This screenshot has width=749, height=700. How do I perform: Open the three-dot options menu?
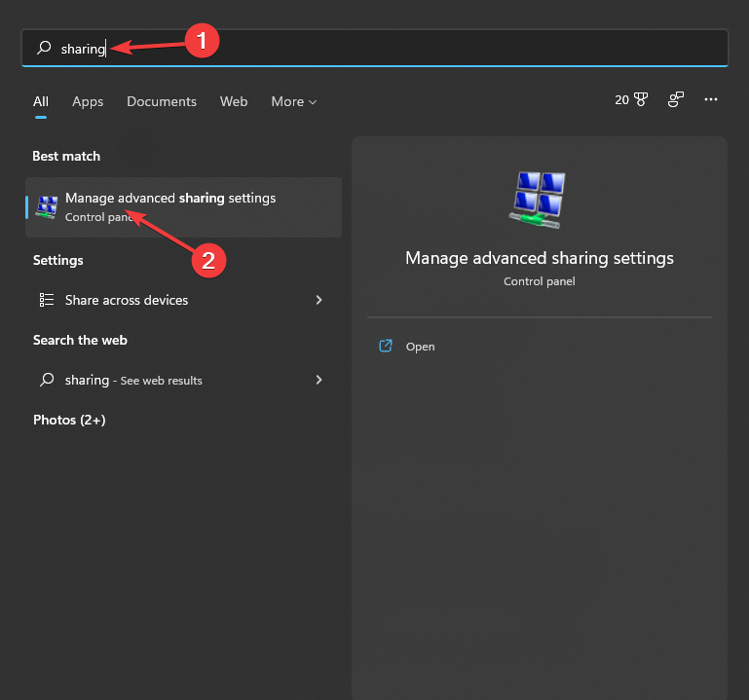(x=711, y=99)
